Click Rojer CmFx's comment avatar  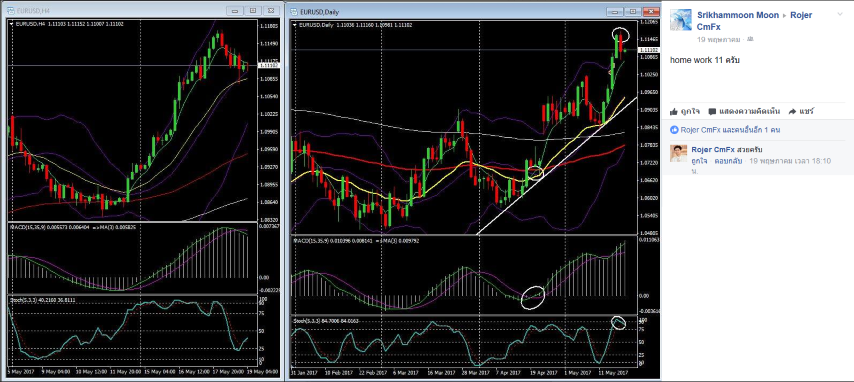click(679, 154)
